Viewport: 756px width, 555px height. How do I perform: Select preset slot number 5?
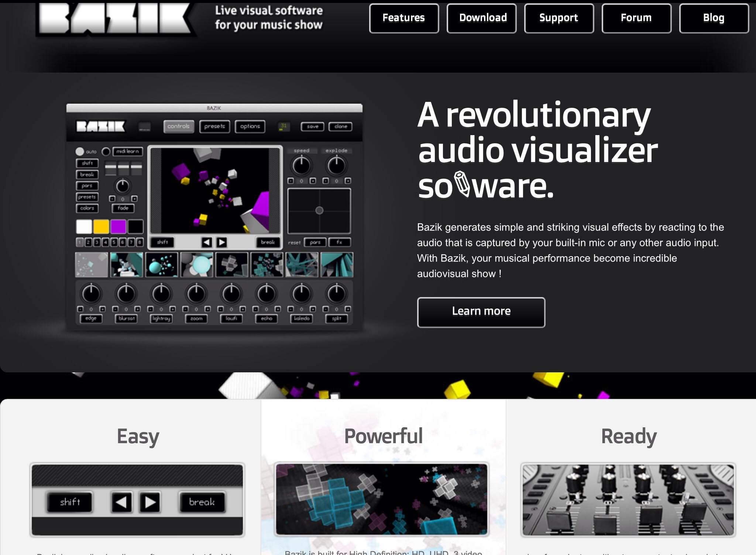114,242
